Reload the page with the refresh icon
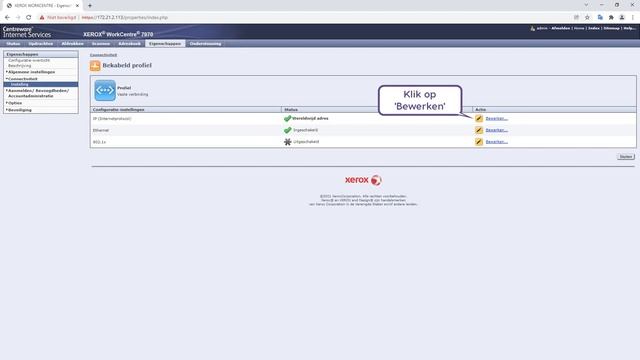Image resolution: width=640 pixels, height=360 pixels. [x=29, y=18]
